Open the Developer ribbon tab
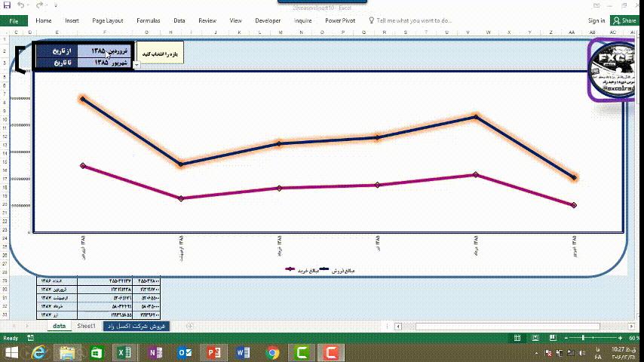Viewport: 644px width, 362px height. (x=268, y=20)
